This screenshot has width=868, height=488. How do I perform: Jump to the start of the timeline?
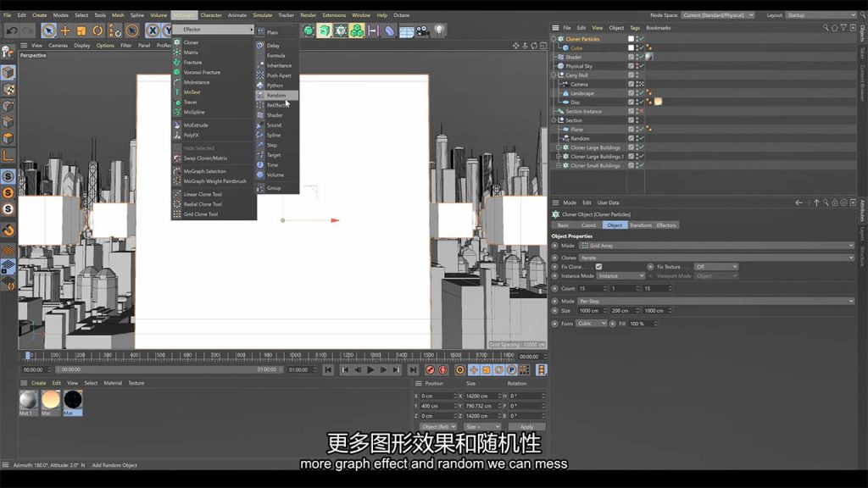pos(328,369)
